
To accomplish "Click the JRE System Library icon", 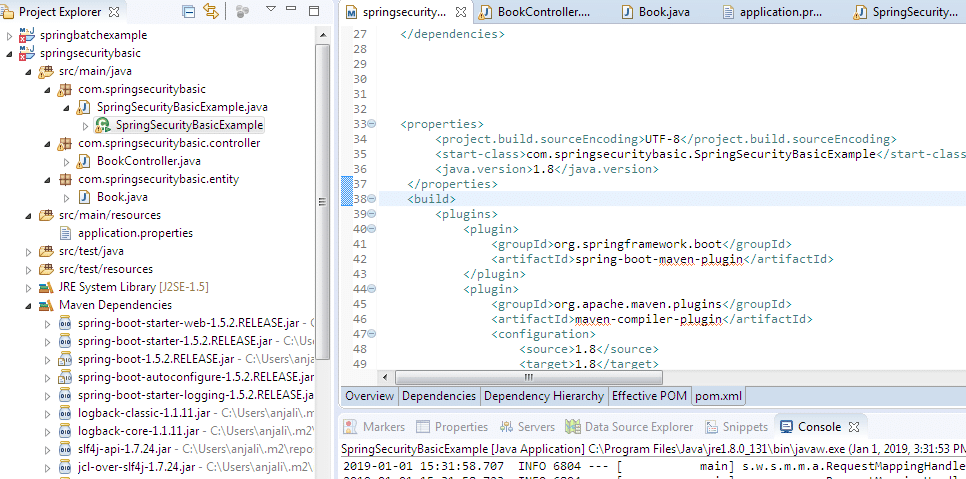I will point(46,287).
